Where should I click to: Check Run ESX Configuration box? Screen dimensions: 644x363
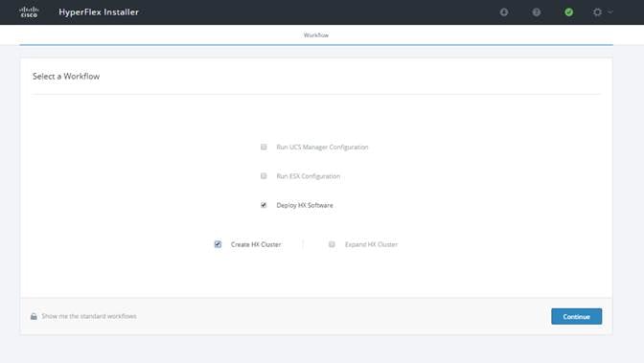coord(264,176)
